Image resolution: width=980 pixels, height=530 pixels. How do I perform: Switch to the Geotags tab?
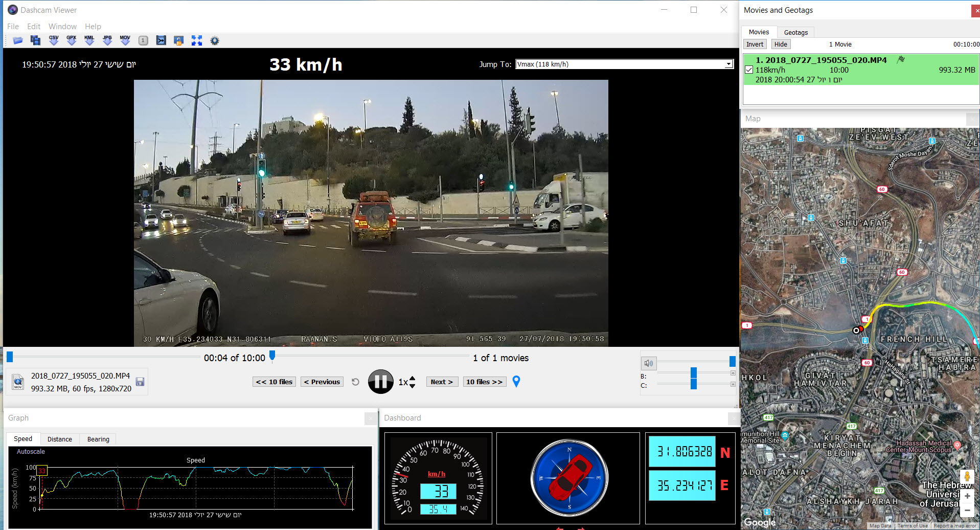795,32
